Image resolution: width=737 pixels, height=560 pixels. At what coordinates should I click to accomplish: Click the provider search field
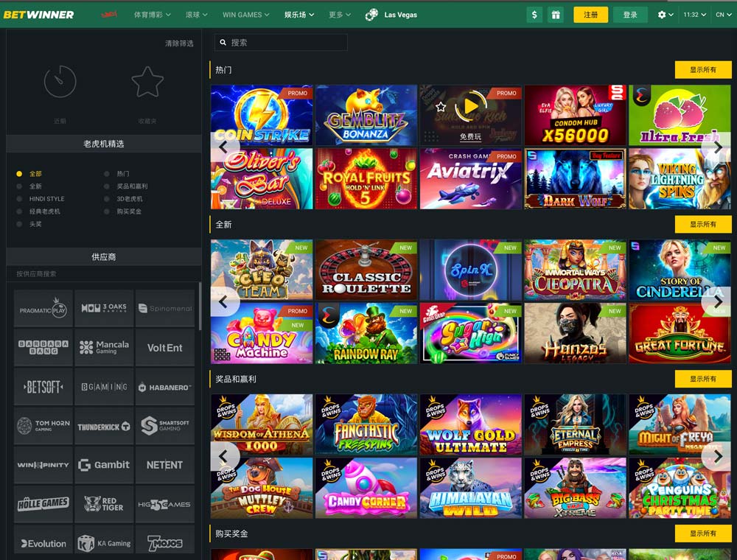[x=103, y=274]
